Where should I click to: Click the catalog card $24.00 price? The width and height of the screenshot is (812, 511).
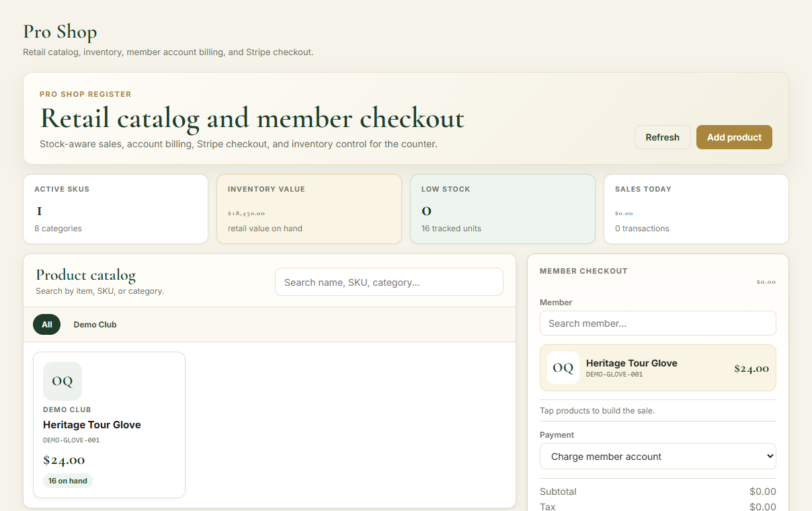pos(64,461)
